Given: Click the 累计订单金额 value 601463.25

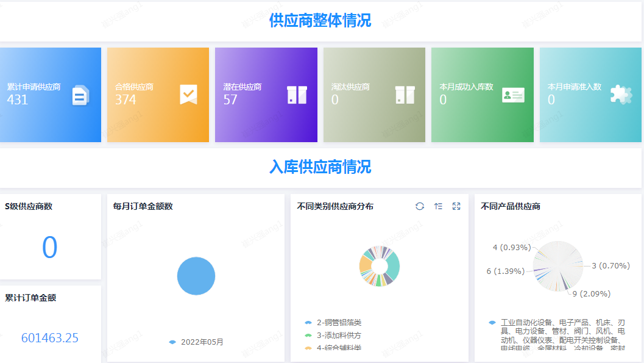Looking at the screenshot, I should point(50,338).
